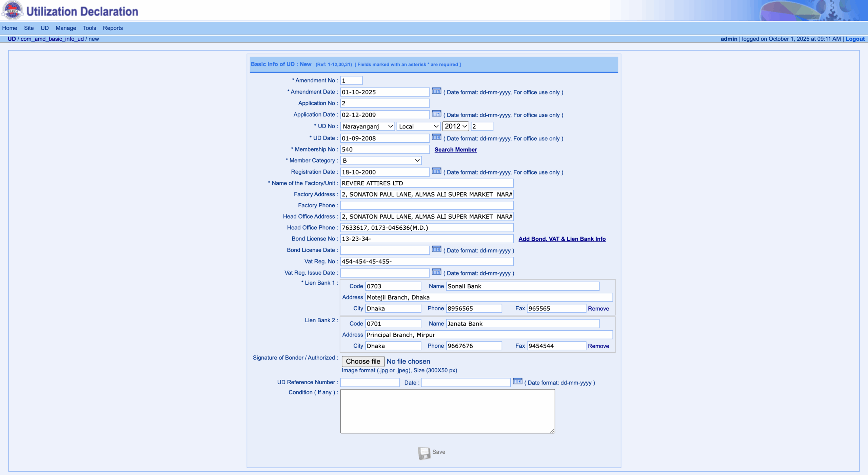The height and width of the screenshot is (475, 868).
Task: Open calendar picker for Registration Date
Action: coord(436,171)
